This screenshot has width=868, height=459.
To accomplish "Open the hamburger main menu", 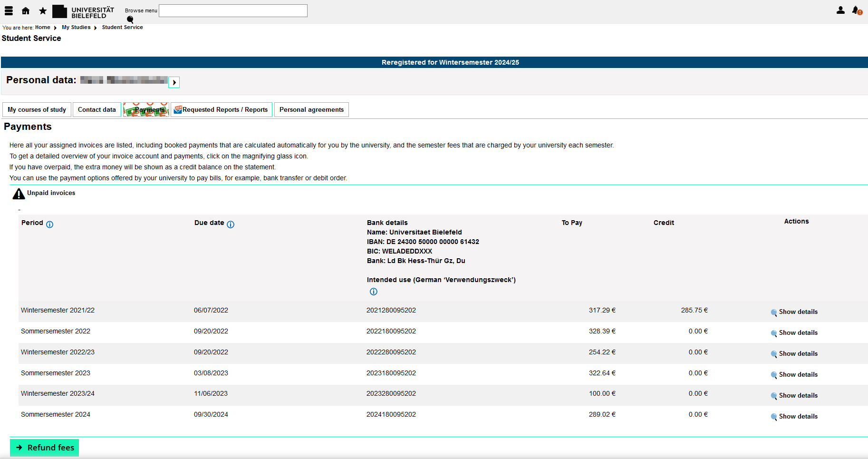I will (9, 10).
